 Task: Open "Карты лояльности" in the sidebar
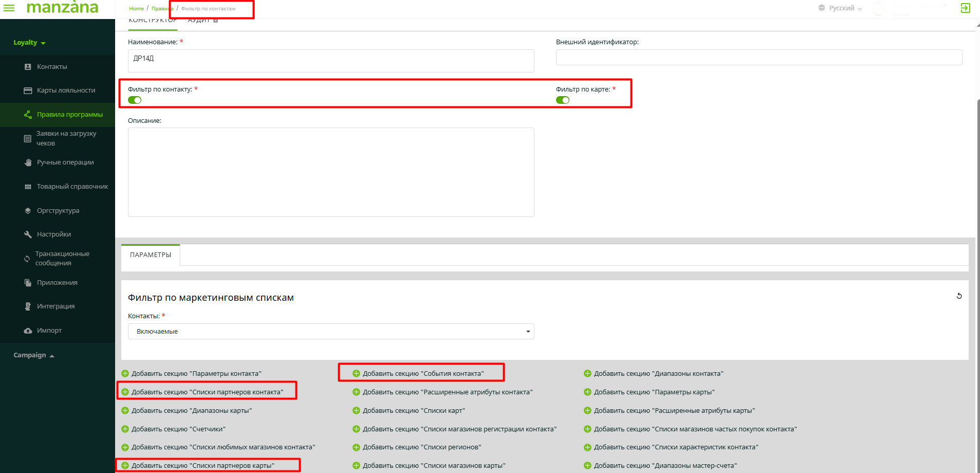66,90
